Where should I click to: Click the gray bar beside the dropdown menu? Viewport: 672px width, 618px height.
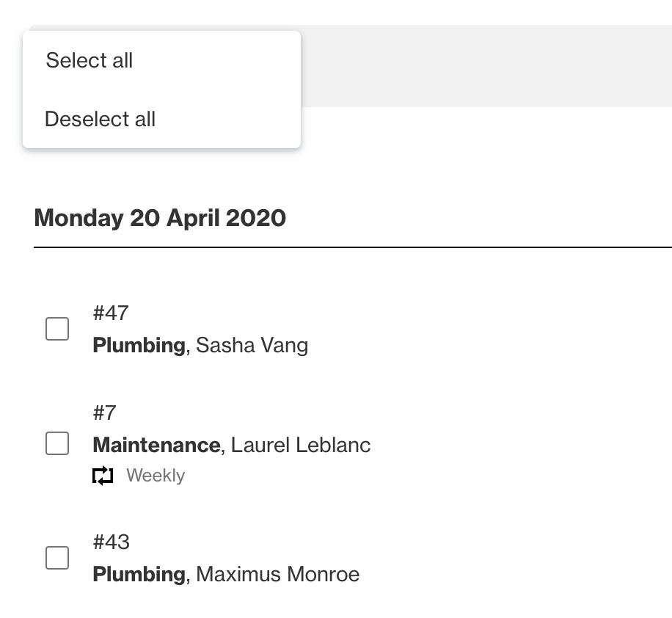[x=484, y=66]
